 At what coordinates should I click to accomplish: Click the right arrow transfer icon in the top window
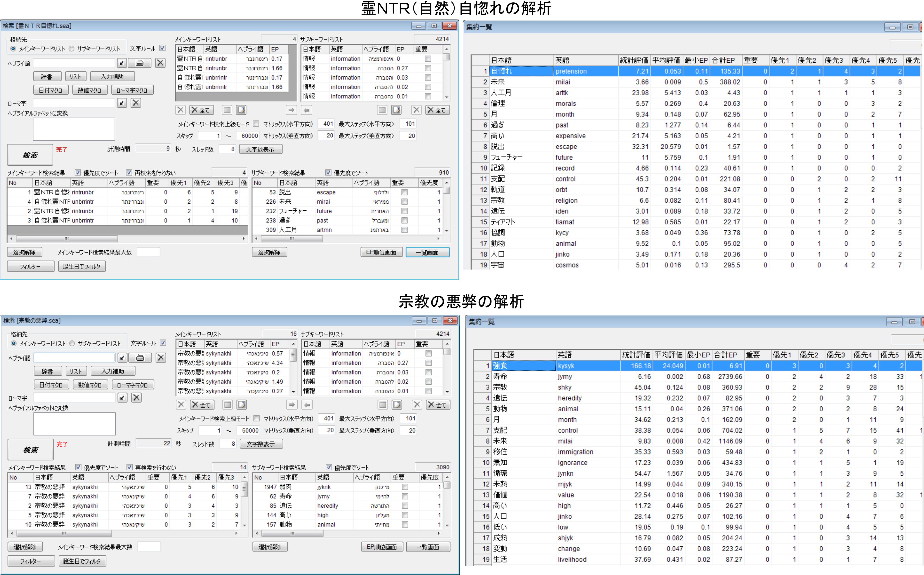(291, 110)
